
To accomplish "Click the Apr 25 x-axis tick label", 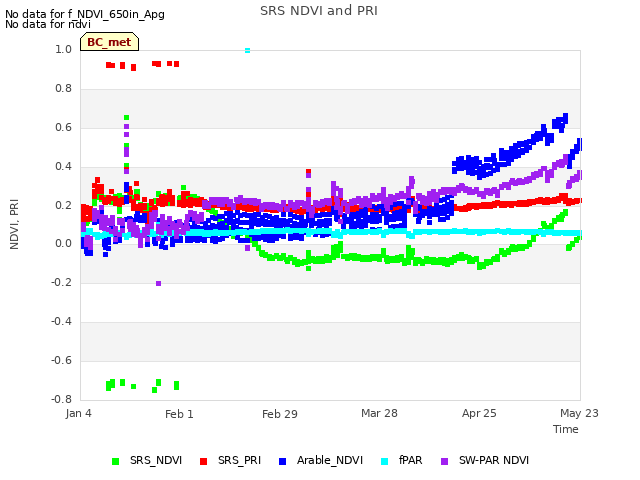I will 479,413.
